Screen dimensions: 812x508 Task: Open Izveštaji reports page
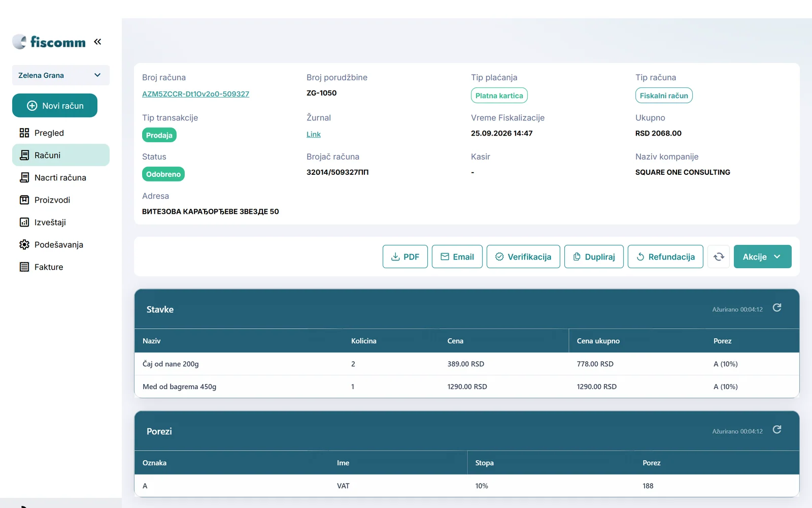click(61, 222)
